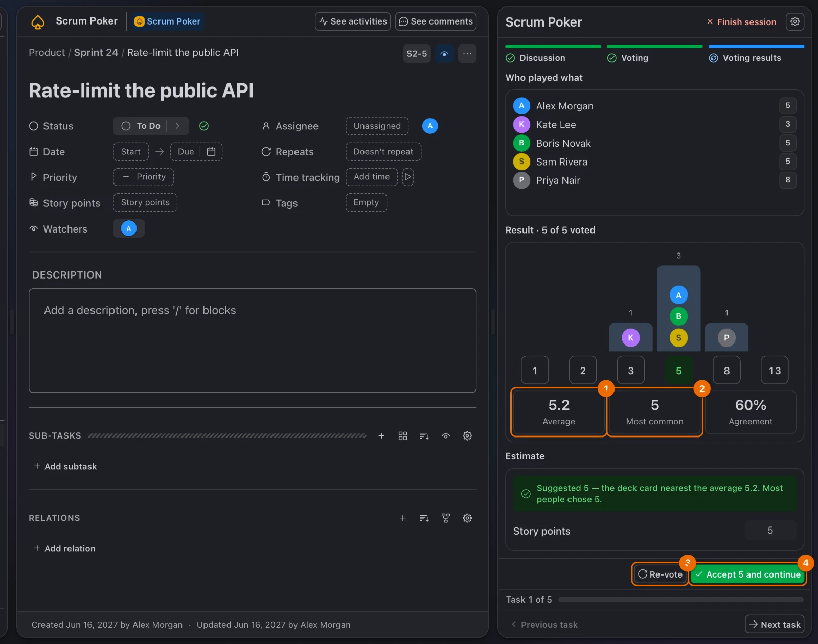Switch to the Discussion step
Screen dimensions: 818x644
click(x=553, y=54)
